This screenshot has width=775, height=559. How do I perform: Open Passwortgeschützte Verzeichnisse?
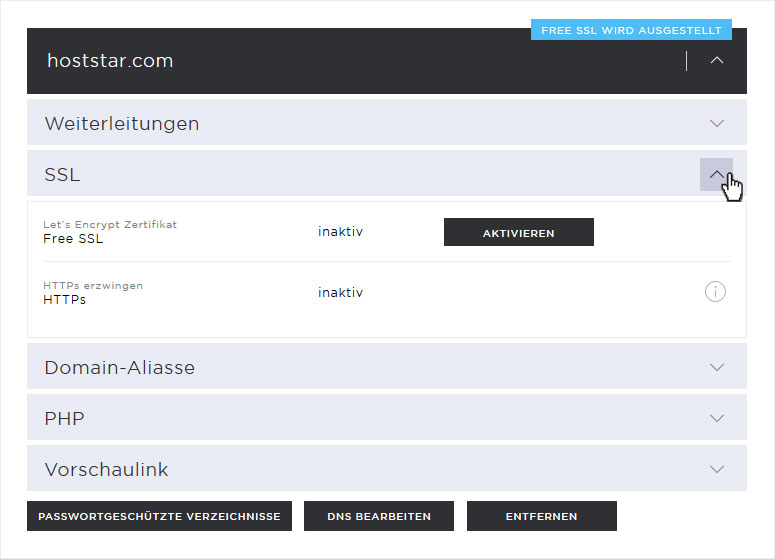point(159,516)
